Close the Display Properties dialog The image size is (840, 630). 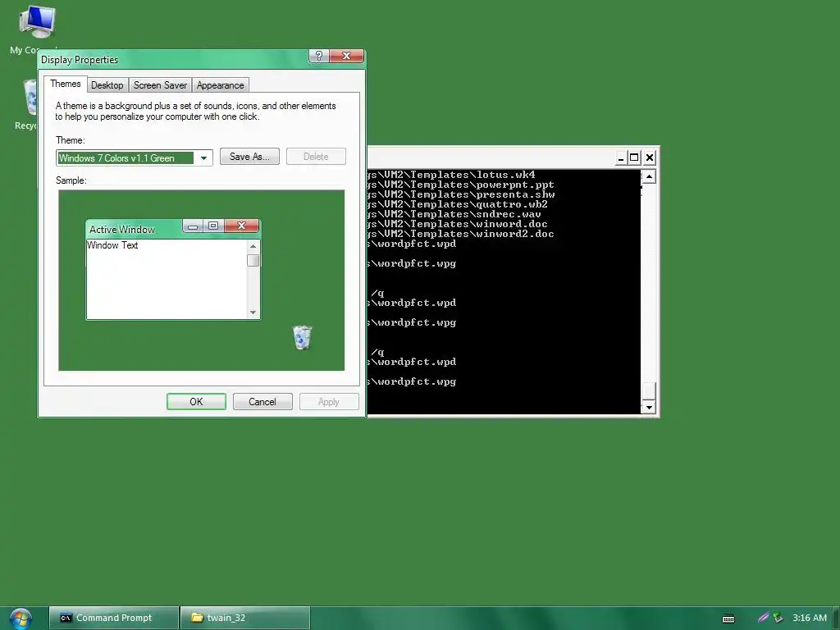[x=347, y=56]
